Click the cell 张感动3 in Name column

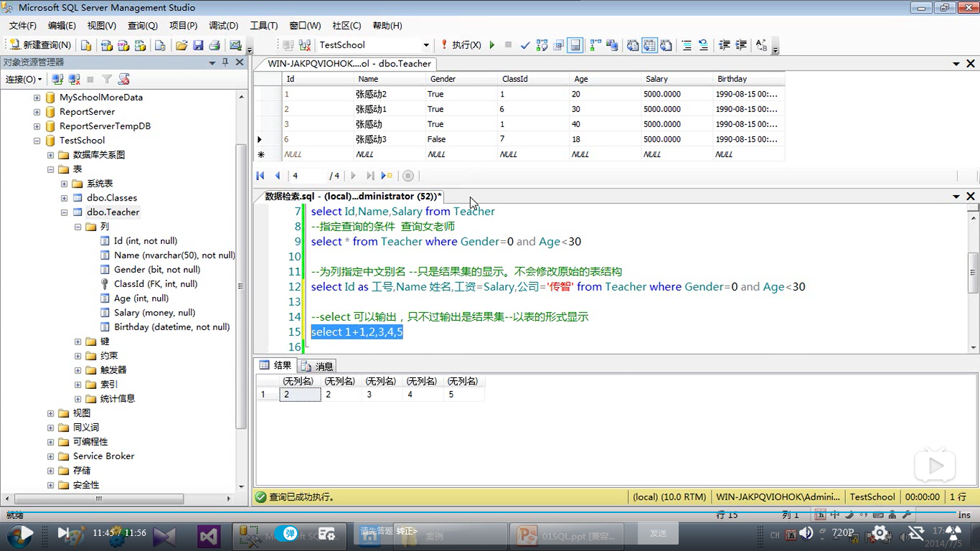(390, 139)
